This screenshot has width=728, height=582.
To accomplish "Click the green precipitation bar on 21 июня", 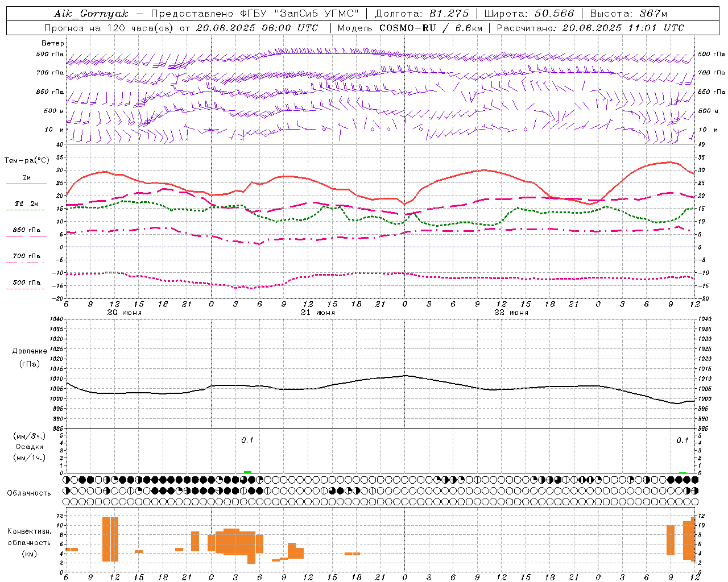I will [247, 472].
